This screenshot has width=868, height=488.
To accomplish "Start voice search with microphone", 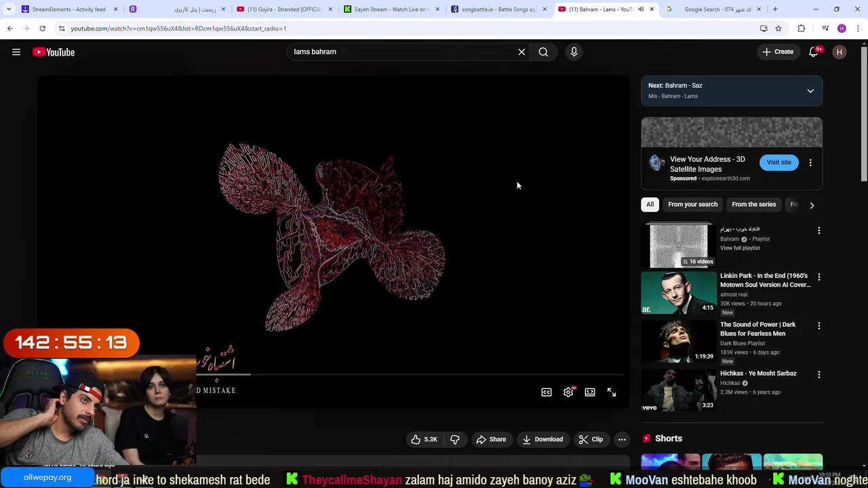I will tap(574, 52).
